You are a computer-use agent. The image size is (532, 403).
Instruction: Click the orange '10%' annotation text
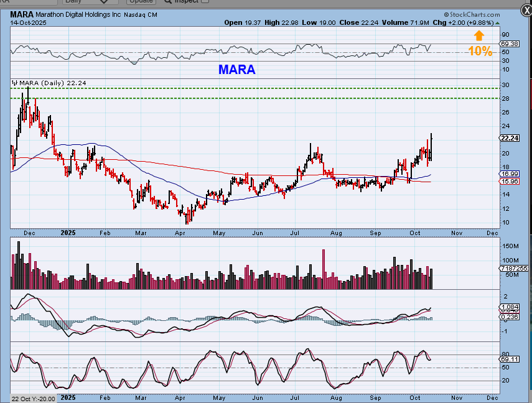point(480,51)
